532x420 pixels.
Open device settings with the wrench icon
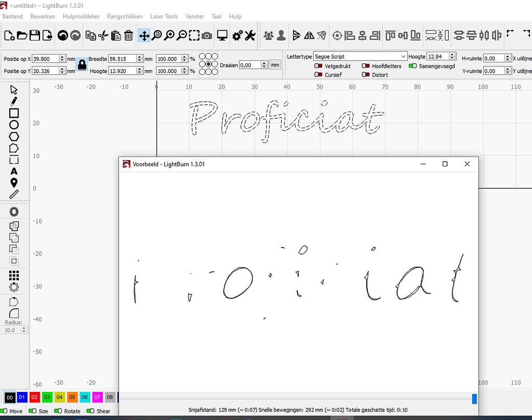249,35
